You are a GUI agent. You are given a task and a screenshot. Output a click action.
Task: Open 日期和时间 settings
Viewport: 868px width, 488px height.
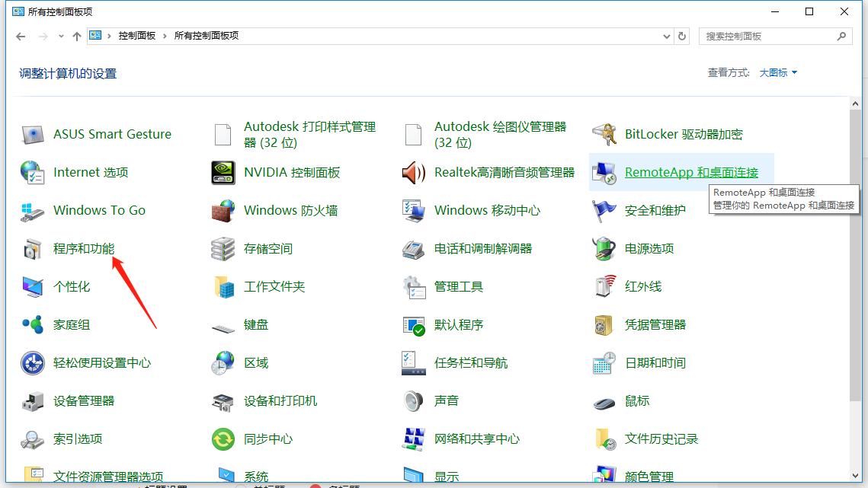(657, 362)
